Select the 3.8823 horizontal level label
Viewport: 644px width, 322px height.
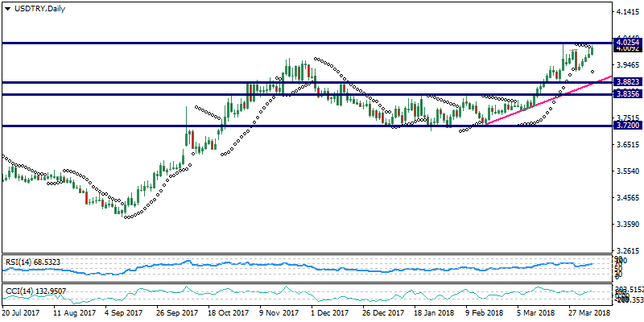(x=626, y=82)
